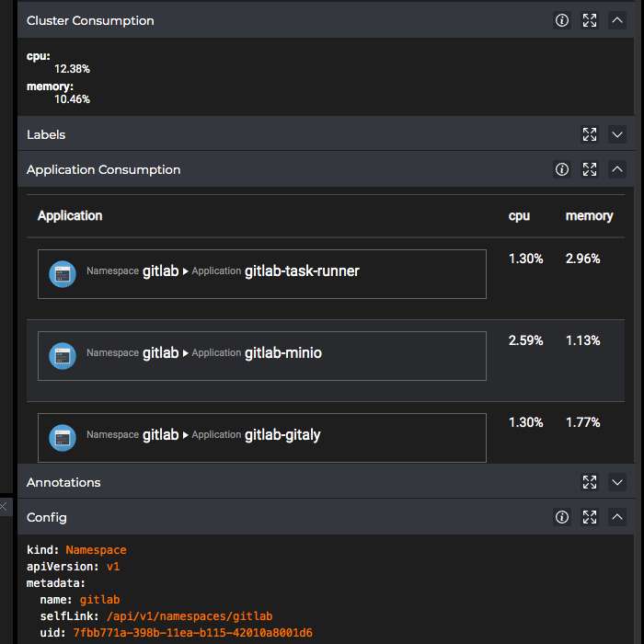Collapse the Cluster Consumption section
644x644 pixels.
617,20
